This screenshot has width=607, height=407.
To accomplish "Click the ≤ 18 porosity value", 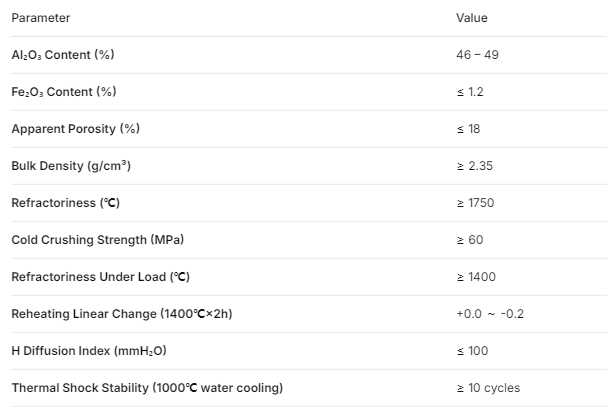I will [468, 129].
